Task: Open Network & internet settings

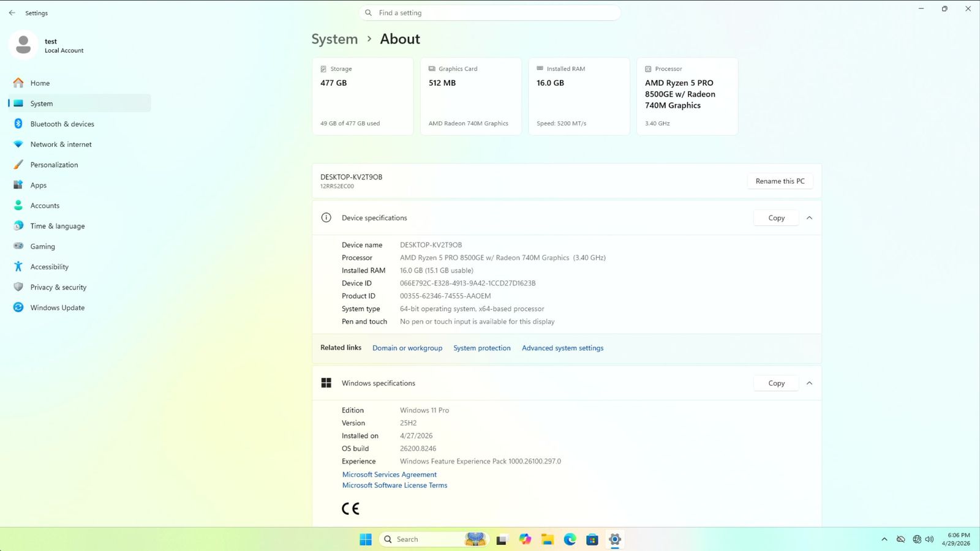Action: click(x=61, y=144)
